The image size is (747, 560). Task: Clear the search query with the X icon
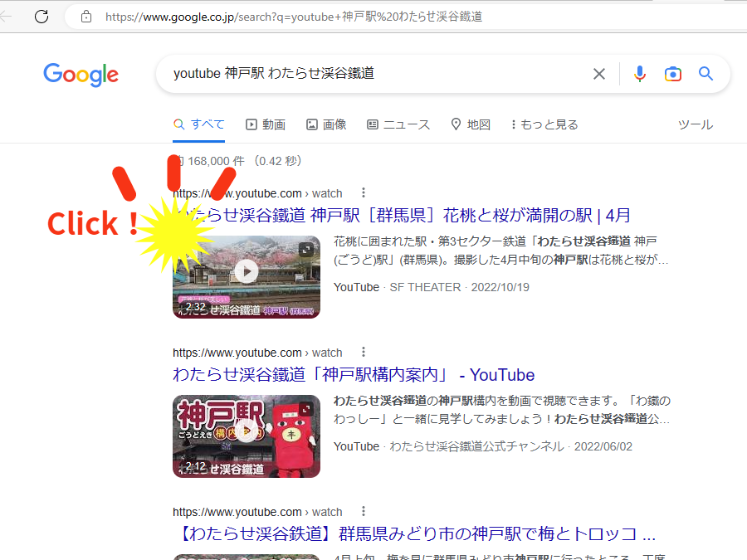click(x=599, y=73)
